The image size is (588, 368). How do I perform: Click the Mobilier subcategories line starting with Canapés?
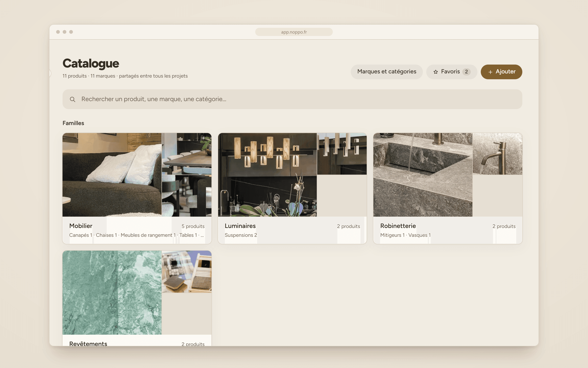pos(137,235)
